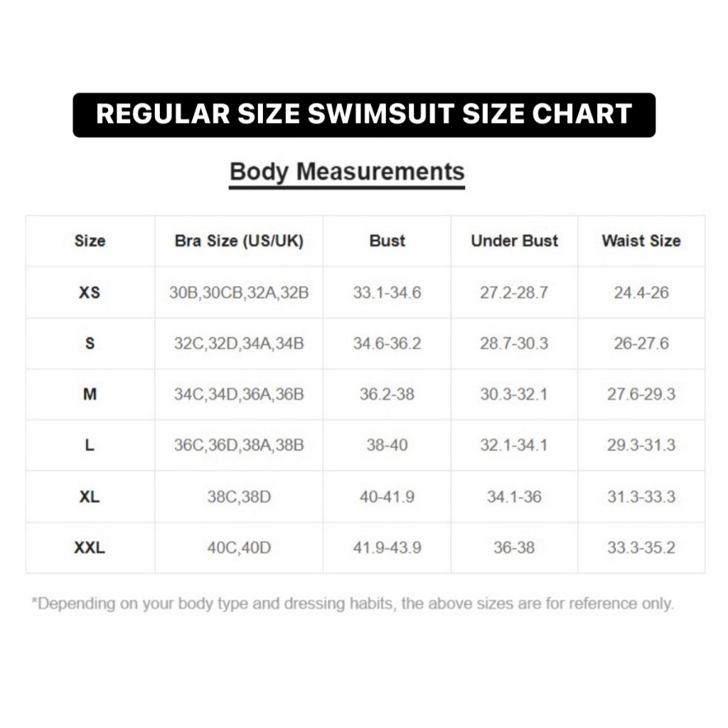
Task: Click the XXL size row label
Action: click(90, 547)
